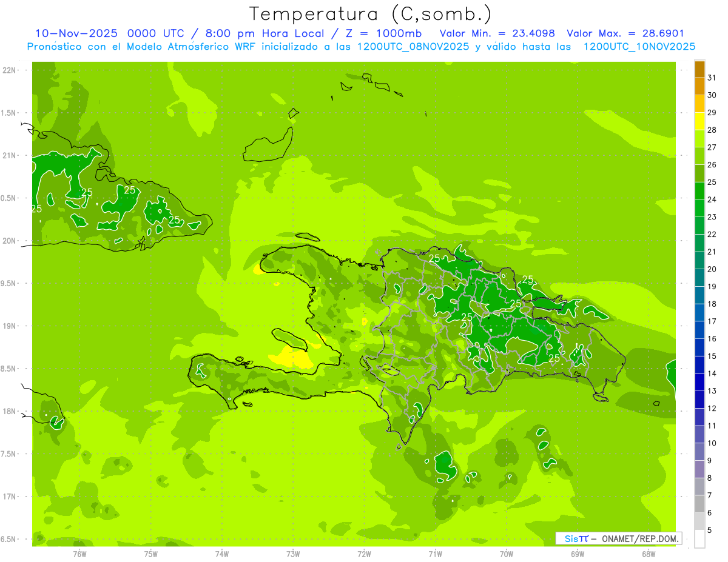Click the longitude label "74W"

point(222,554)
